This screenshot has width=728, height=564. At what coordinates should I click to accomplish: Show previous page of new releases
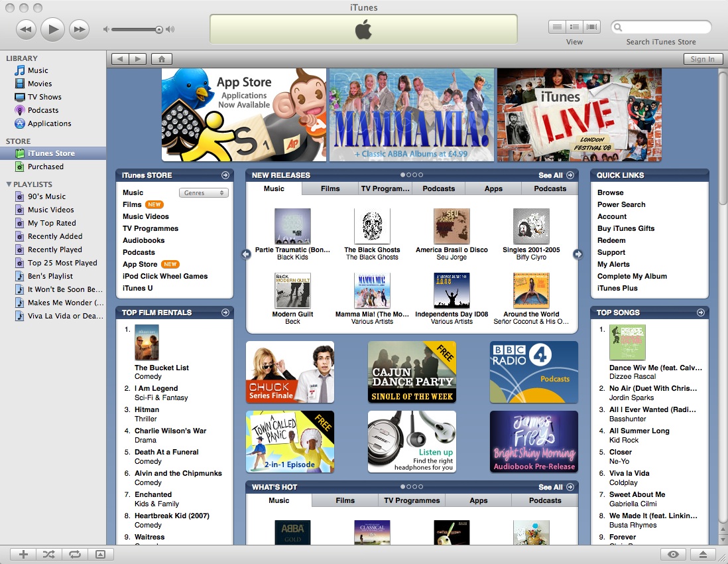point(246,254)
